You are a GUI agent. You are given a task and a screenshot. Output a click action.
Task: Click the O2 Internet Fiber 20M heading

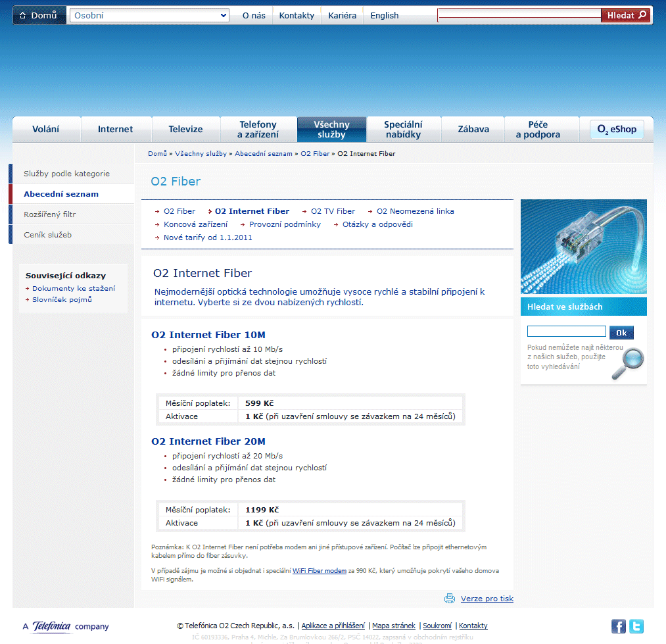click(x=208, y=441)
